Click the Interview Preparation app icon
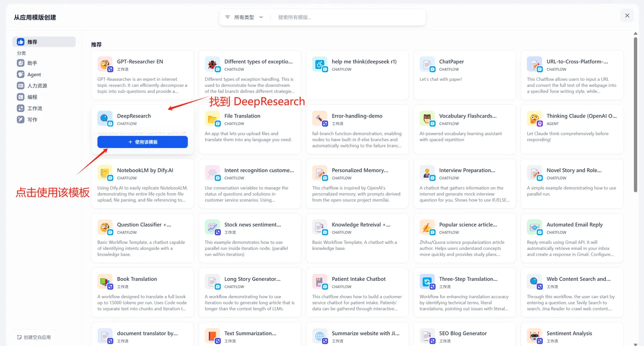 (427, 172)
